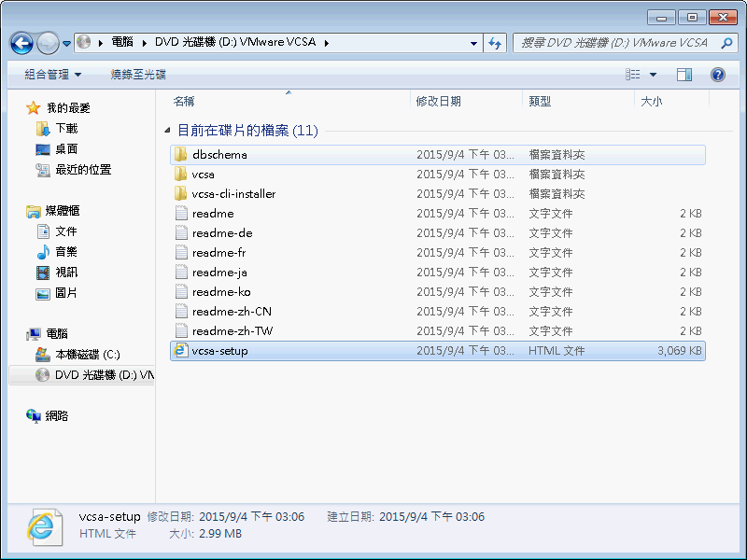Select the vcsa-cli-installer folder icon
Image resolution: width=747 pixels, height=560 pixels.
(180, 194)
